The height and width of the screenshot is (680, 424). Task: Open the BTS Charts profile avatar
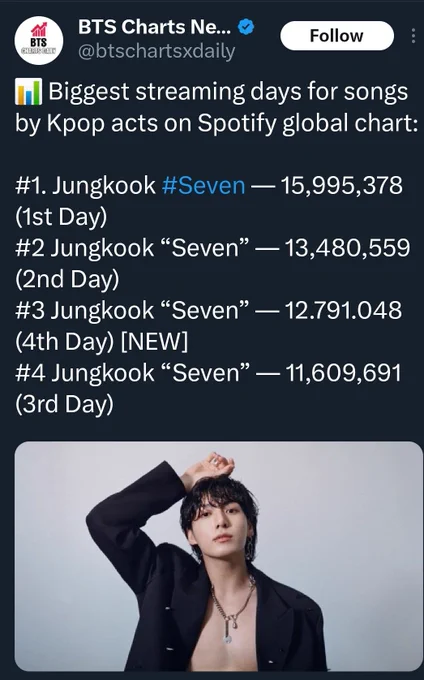tap(39, 41)
